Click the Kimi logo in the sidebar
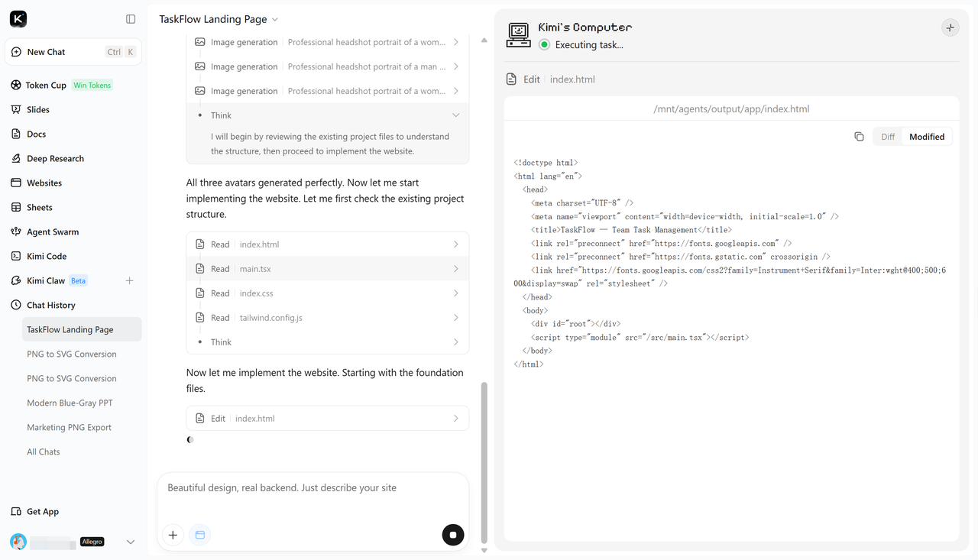978x560 pixels. pyautogui.click(x=18, y=19)
